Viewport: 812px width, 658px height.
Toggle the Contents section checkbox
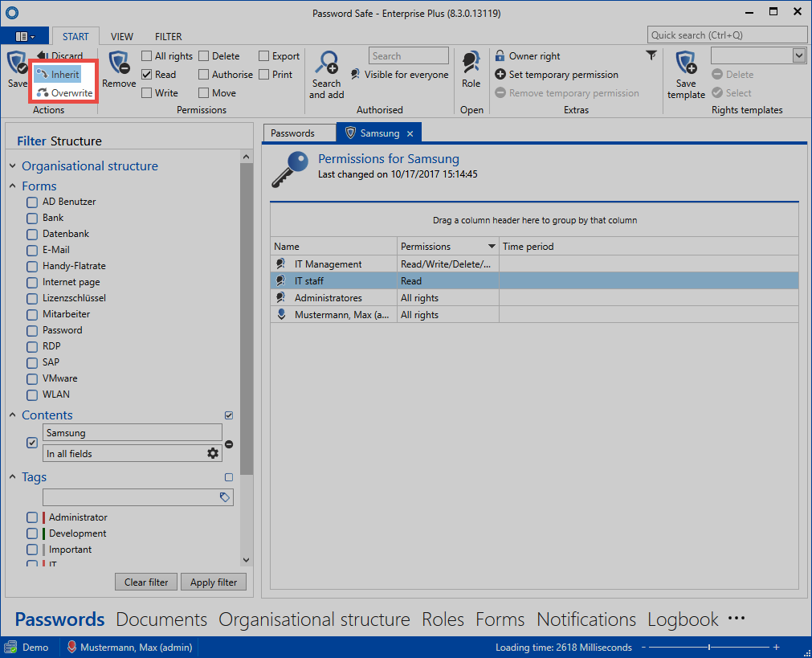[x=229, y=415]
